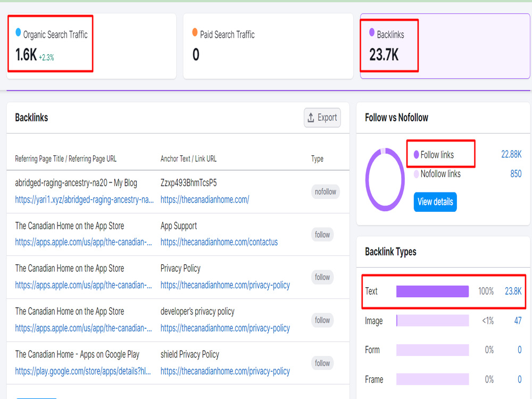Open the yari1.xyz abridged-raging-ancestry referring URL
This screenshot has height=399, width=532.
84,199
